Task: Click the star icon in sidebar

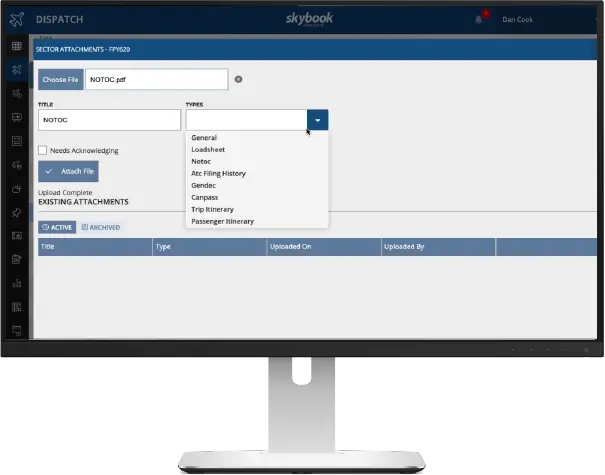Action: (17, 212)
